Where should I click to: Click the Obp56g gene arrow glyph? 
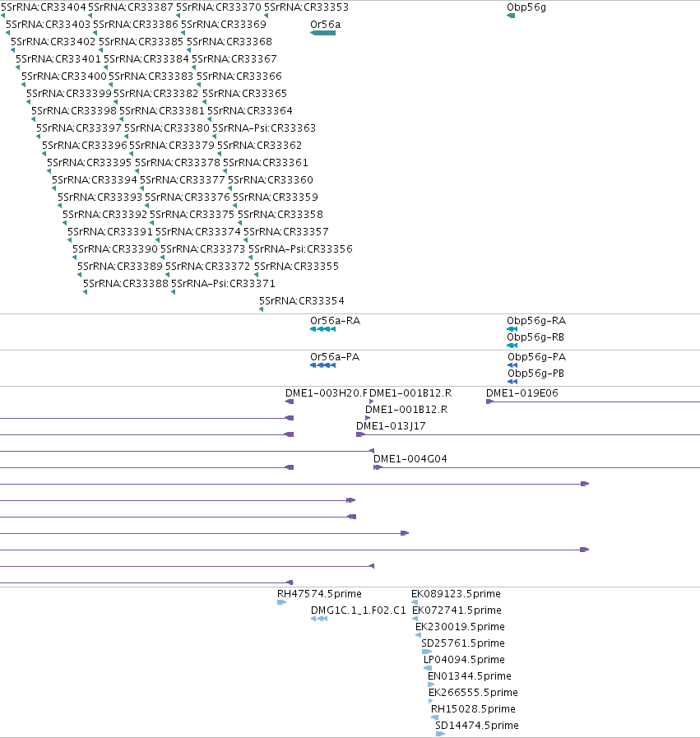pos(511,16)
